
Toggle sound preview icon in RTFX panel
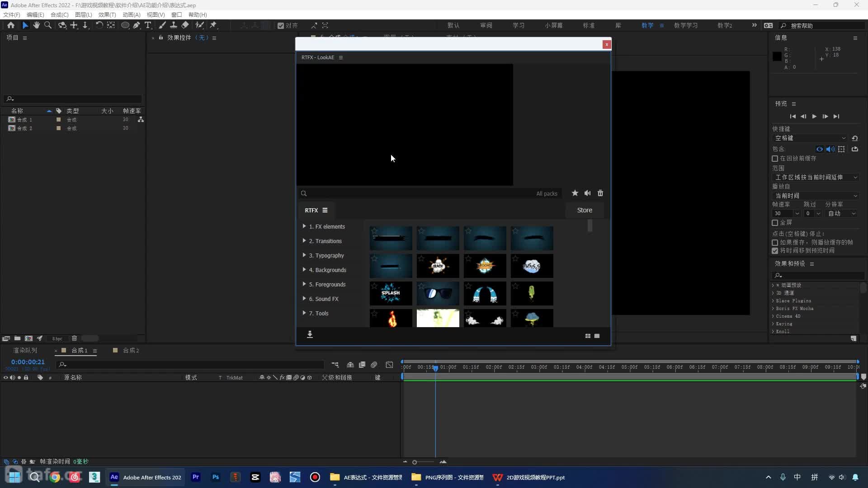coord(587,193)
